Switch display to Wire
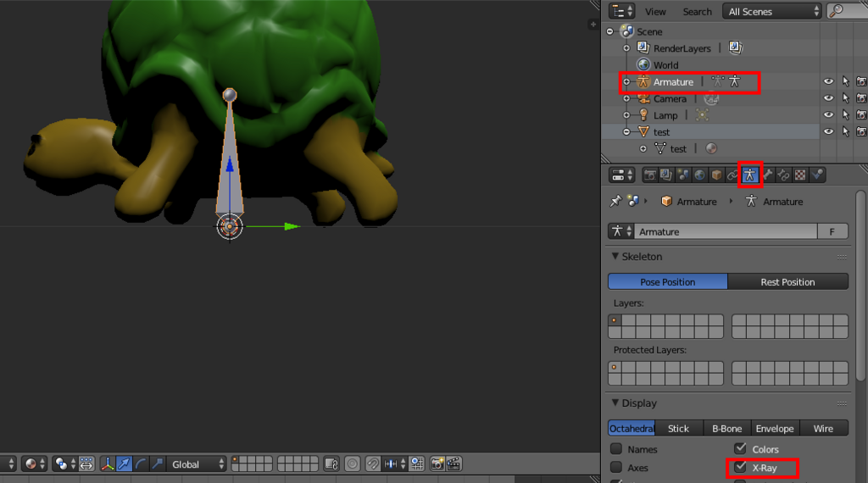The image size is (868, 483). coord(823,428)
